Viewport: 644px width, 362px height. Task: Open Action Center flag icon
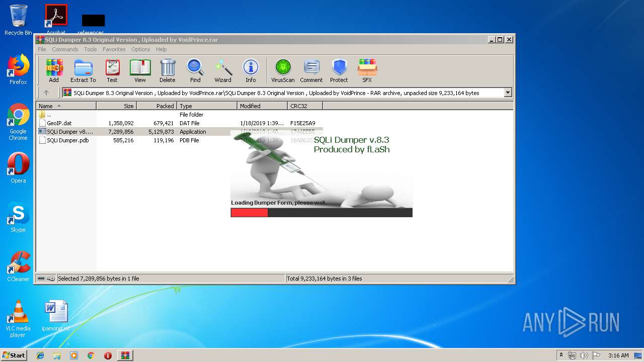pyautogui.click(x=596, y=355)
